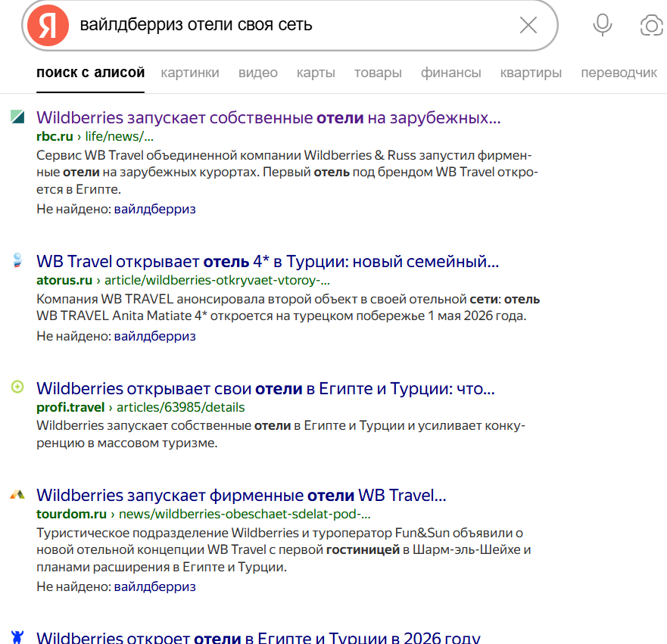The image size is (667, 644).
Task: Open the 'переводчик' tab
Action: point(619,73)
